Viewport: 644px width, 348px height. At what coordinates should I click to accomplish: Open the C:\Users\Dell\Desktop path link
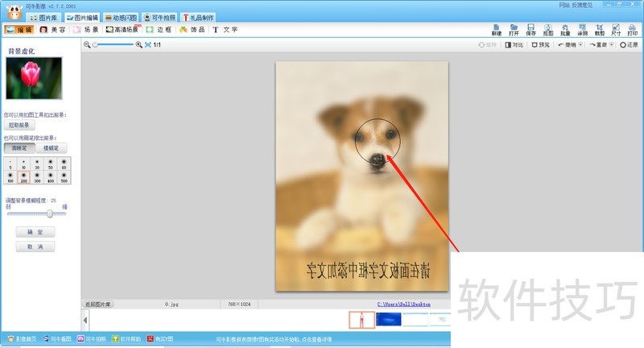tap(404, 304)
